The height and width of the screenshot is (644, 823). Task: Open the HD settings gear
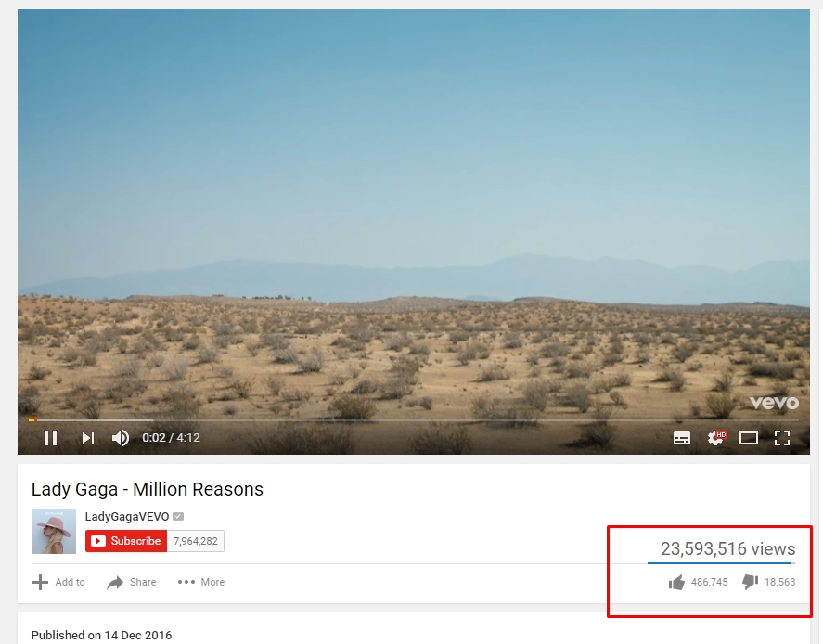tap(716, 438)
